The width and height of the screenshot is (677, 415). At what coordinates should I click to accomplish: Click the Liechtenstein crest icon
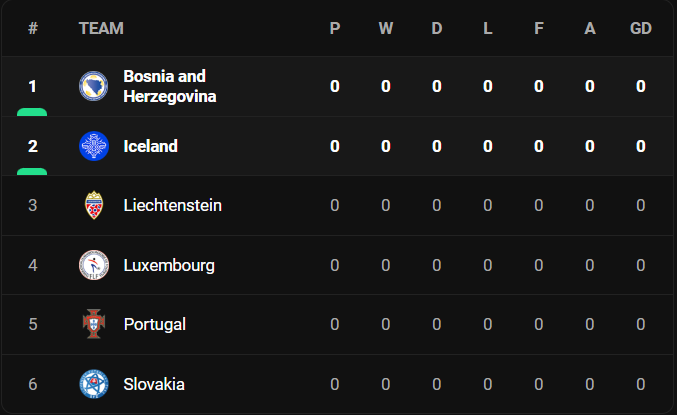(x=94, y=205)
